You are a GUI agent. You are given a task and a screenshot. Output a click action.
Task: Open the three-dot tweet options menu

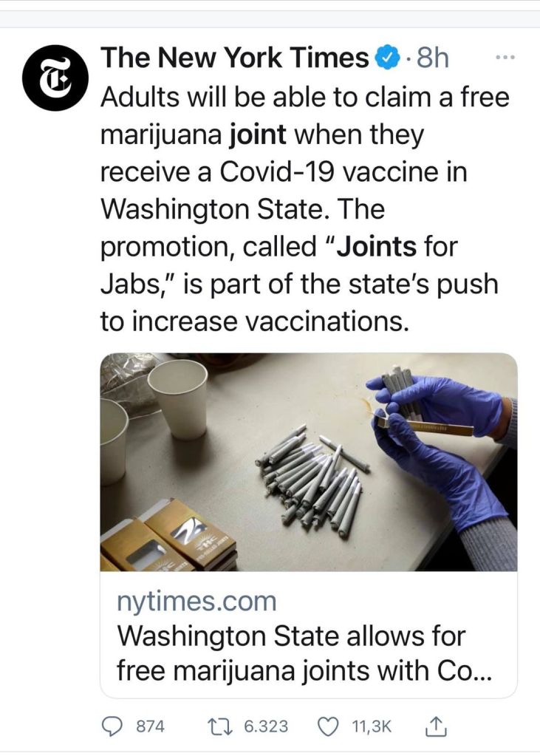click(505, 58)
